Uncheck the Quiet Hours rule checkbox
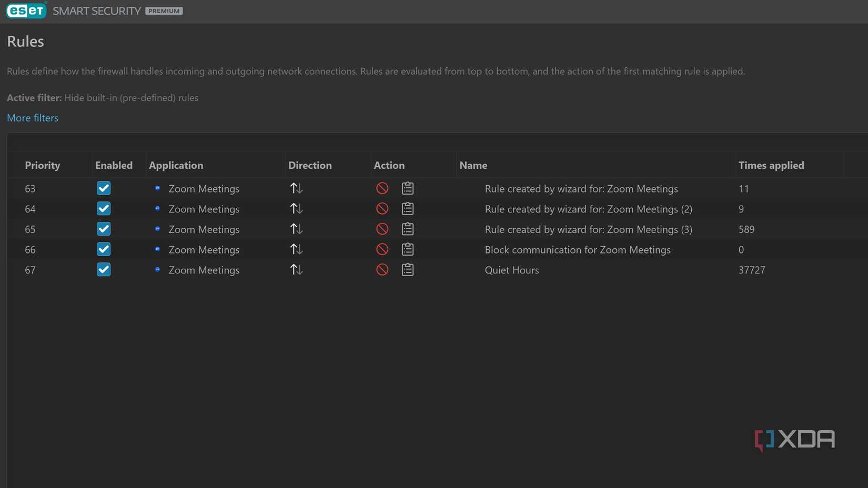Image resolution: width=868 pixels, height=488 pixels. (x=104, y=270)
